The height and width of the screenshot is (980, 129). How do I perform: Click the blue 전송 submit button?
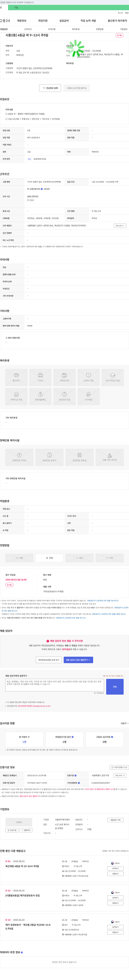coord(115,687)
